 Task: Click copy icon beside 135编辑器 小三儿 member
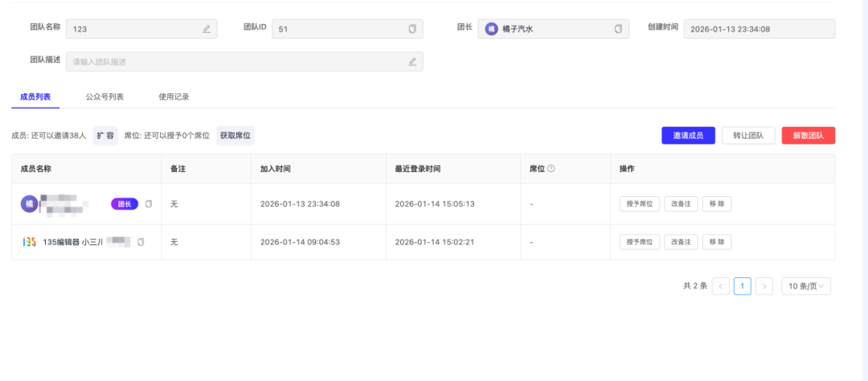[141, 242]
